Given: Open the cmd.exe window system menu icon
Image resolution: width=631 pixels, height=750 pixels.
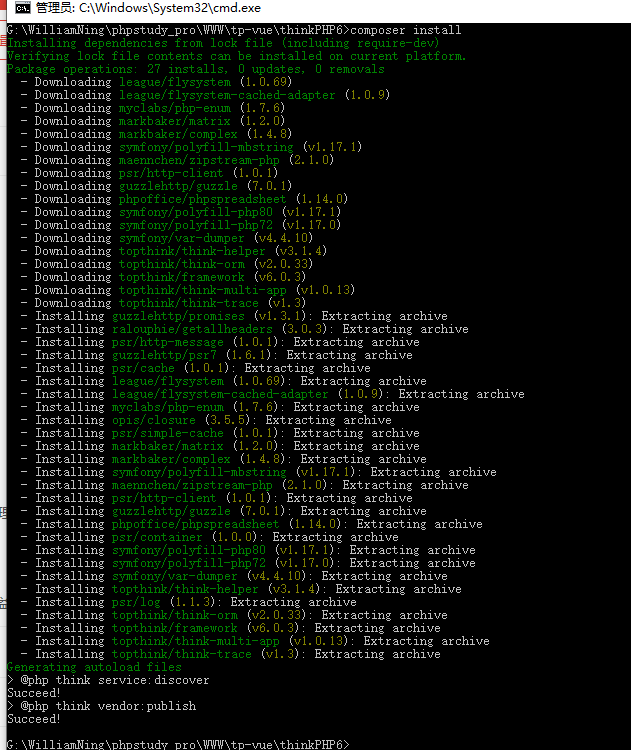Looking at the screenshot, I should click(x=22, y=8).
